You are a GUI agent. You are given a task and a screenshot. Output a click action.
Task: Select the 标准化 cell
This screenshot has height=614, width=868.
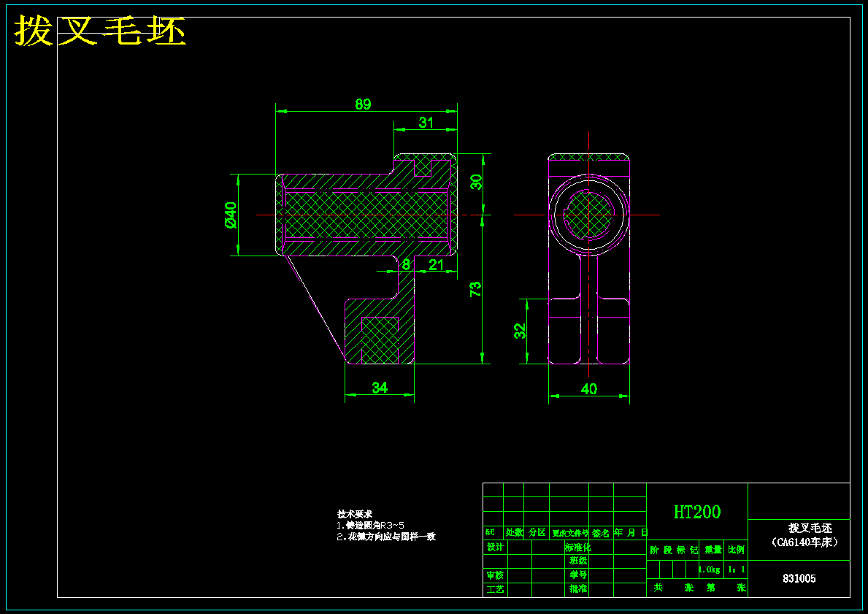pos(578,548)
